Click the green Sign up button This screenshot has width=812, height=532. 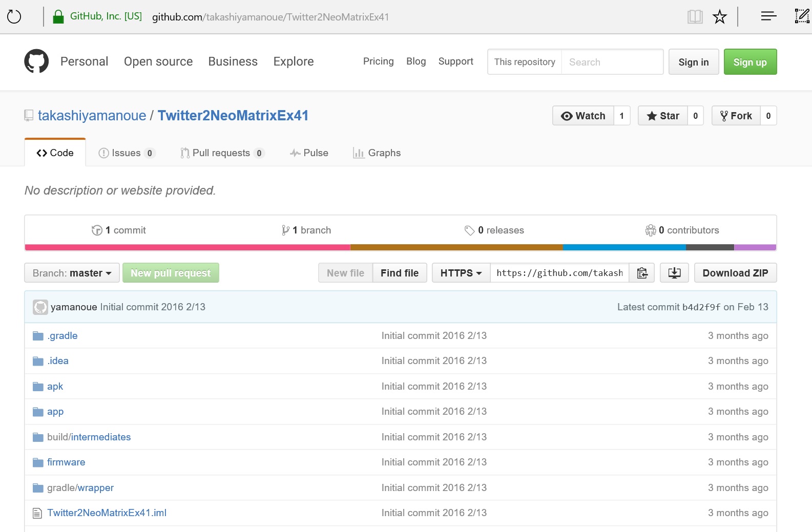pyautogui.click(x=750, y=62)
